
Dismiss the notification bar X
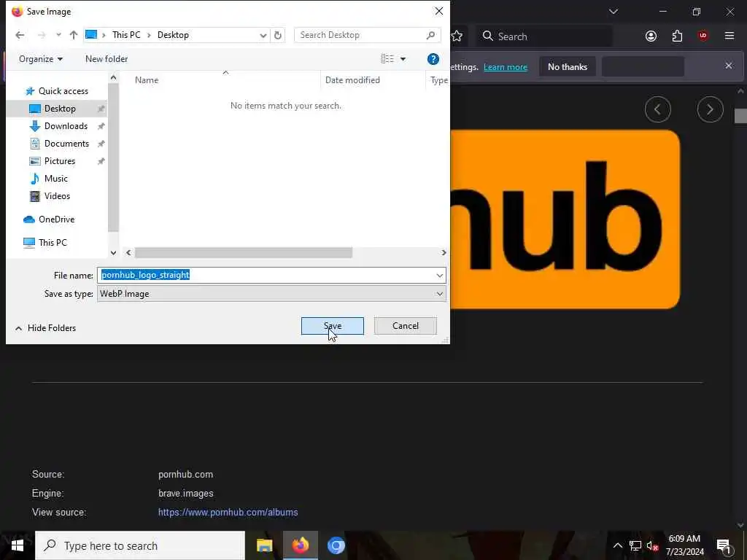coord(729,66)
